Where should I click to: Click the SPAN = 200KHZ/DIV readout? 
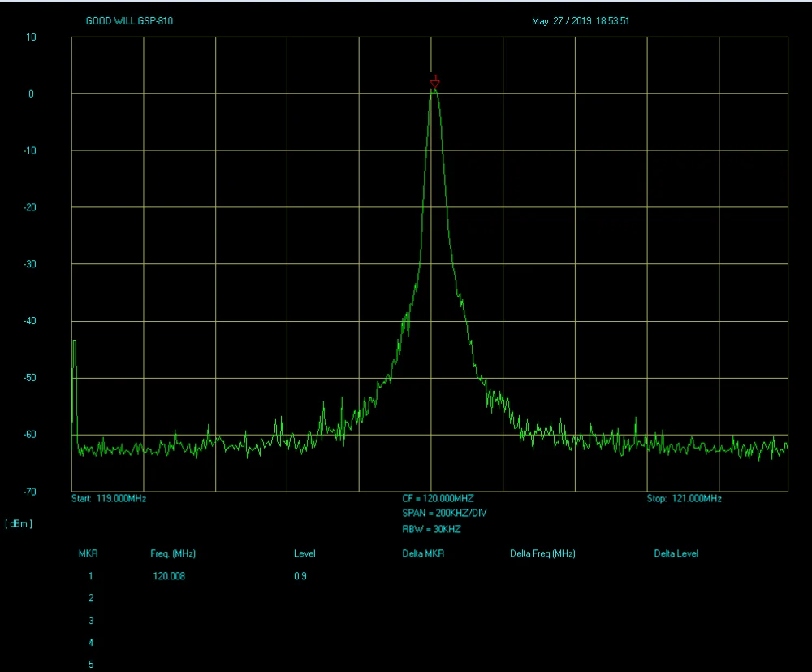(x=444, y=513)
